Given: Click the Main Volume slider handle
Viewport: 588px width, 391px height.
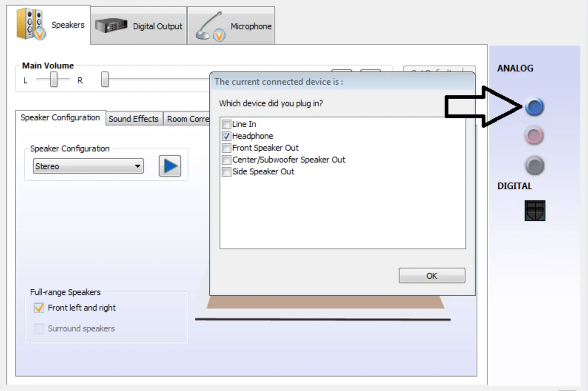Looking at the screenshot, I should point(105,79).
